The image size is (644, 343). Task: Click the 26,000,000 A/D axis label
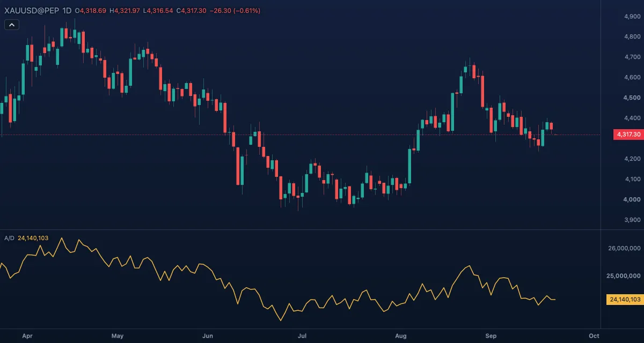[625, 248]
